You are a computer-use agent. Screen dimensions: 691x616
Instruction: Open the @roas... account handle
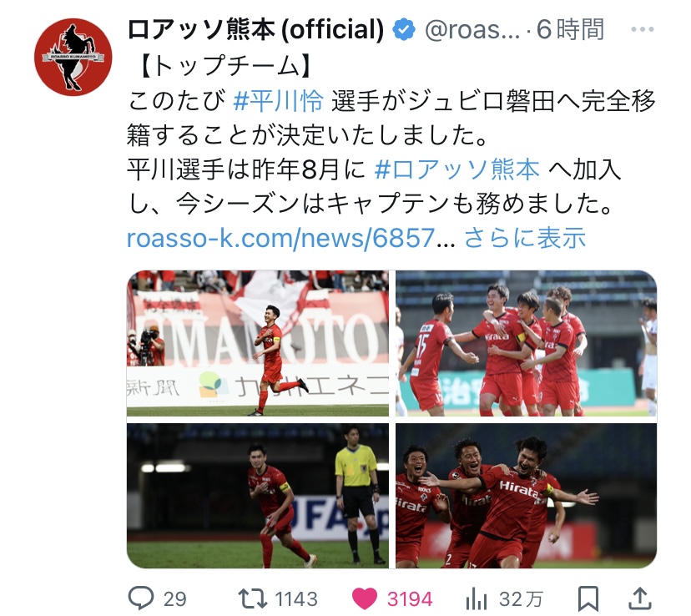pos(472,30)
